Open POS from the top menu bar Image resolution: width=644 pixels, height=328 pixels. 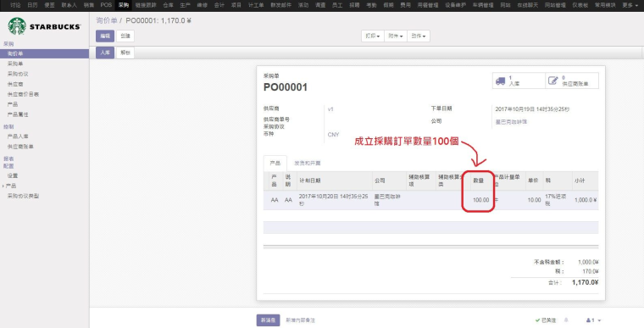coord(106,5)
